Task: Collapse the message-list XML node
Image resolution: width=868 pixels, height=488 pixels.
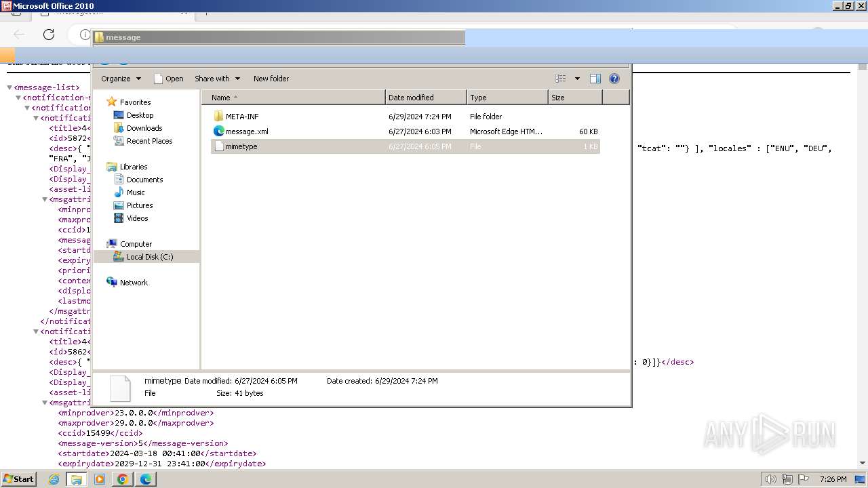Action: coord(9,87)
